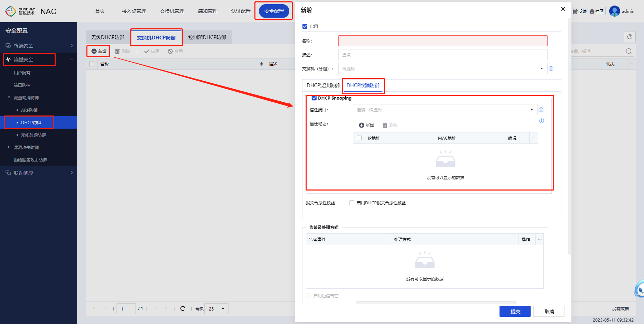This screenshot has width=644, height=324.
Task: Click the linkage response (联动响应) sidebar icon
Action: pyautogui.click(x=8, y=173)
